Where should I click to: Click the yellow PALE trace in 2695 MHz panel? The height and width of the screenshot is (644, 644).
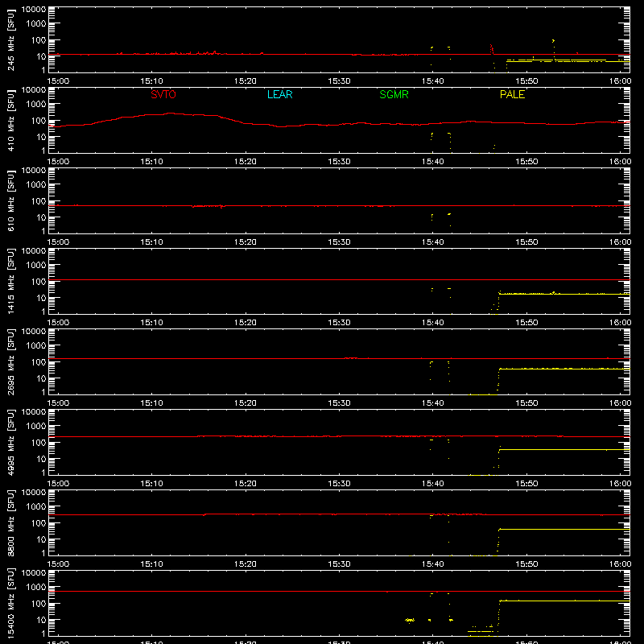[564, 369]
